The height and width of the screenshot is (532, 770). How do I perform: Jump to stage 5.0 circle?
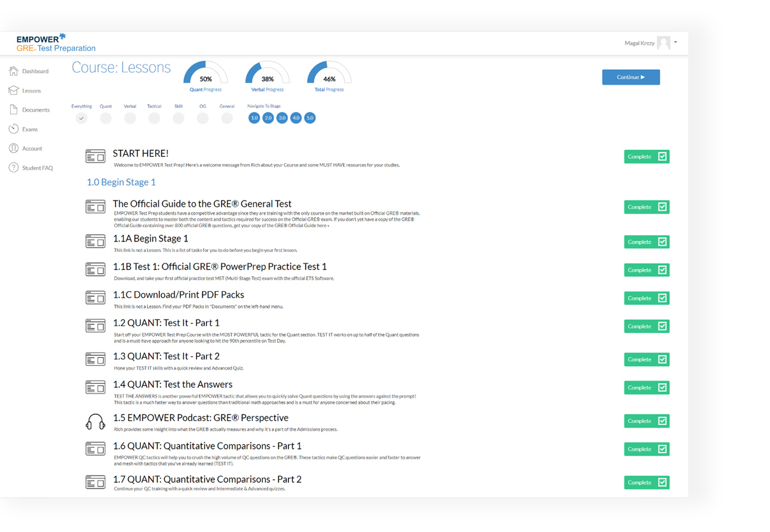tap(310, 118)
